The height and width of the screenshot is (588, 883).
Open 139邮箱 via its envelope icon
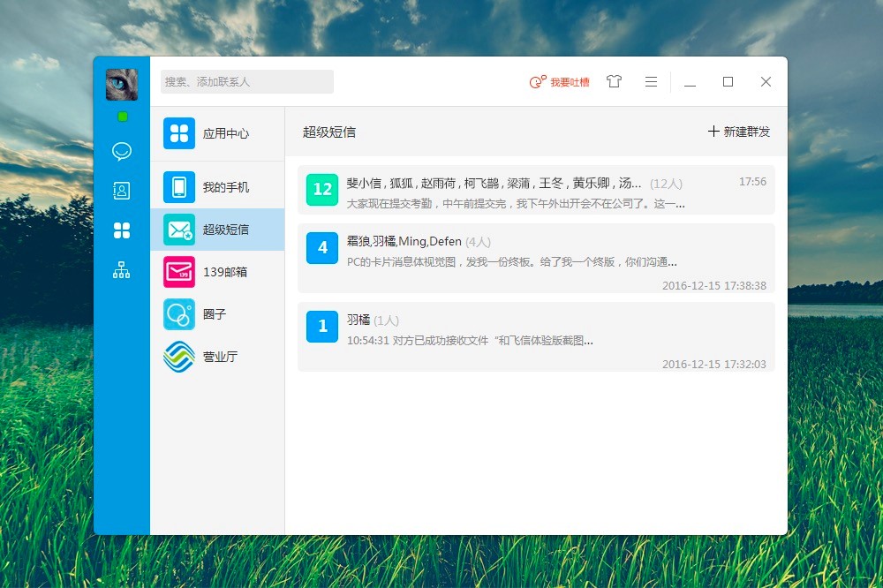pos(177,272)
